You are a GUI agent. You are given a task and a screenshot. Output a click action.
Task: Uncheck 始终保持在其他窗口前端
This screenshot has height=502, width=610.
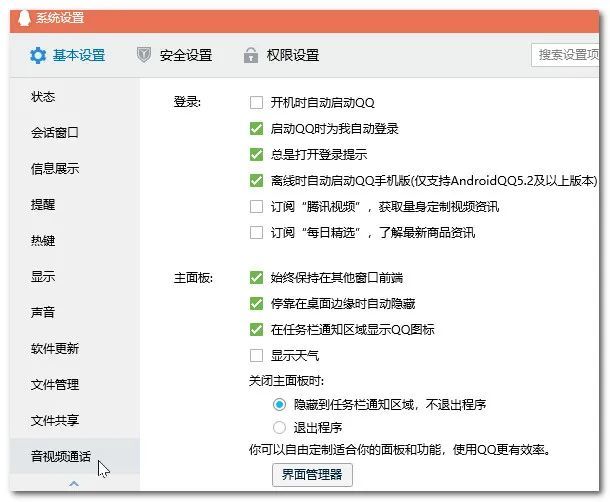[256, 277]
